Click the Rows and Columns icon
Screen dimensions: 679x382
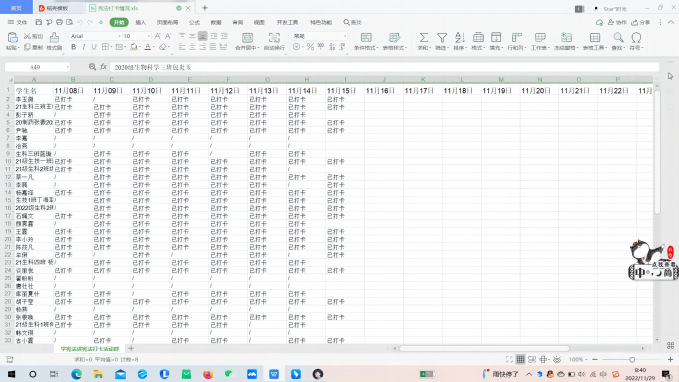516,38
